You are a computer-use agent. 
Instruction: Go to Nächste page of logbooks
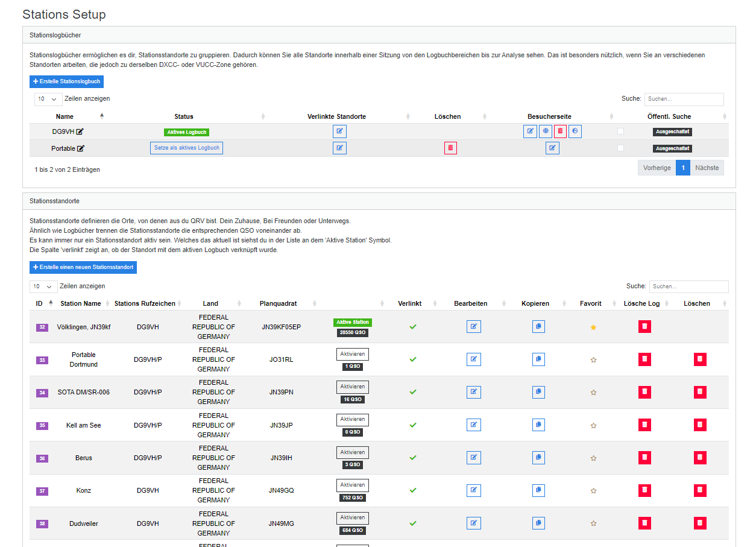click(707, 168)
